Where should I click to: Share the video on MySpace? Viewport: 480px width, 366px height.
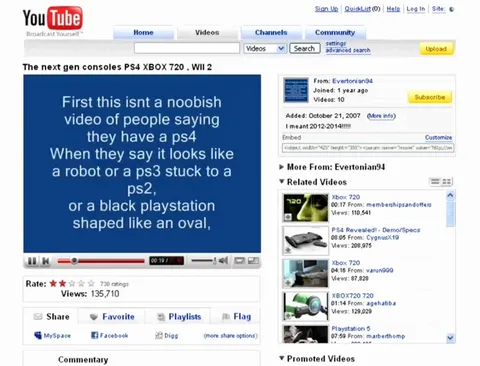[52, 335]
